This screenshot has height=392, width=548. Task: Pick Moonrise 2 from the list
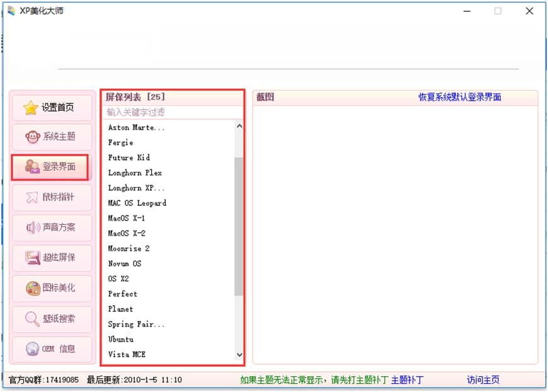coord(128,249)
